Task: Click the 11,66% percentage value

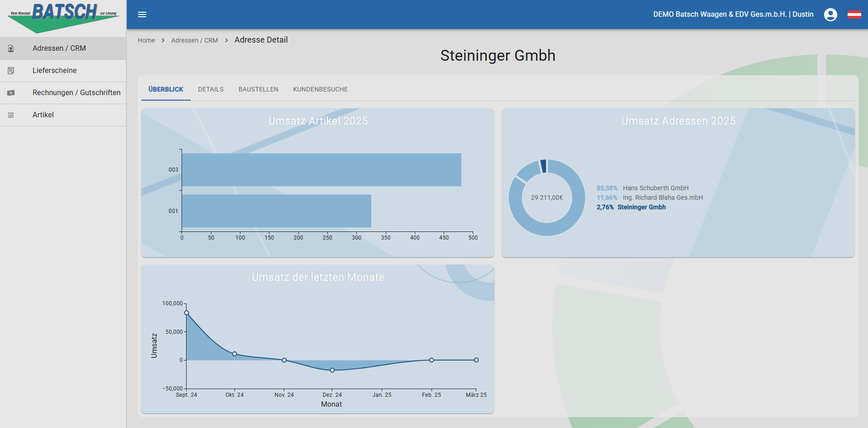Action: (607, 197)
